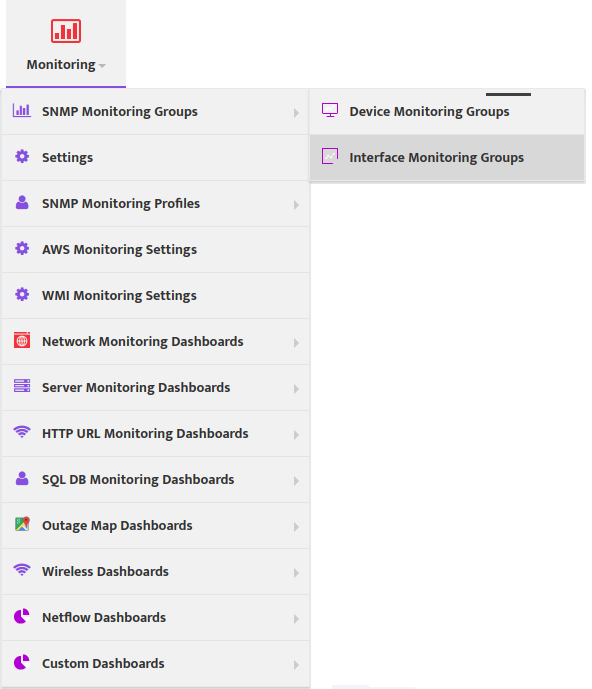Click the Device Monitoring Groups monitor icon
The width and height of the screenshot is (592, 689).
click(x=330, y=110)
